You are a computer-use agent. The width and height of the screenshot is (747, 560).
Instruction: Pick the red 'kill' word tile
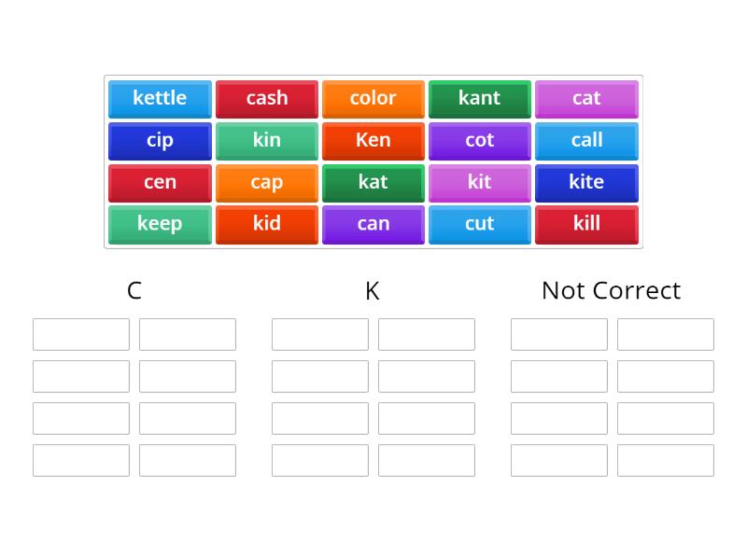coord(586,224)
